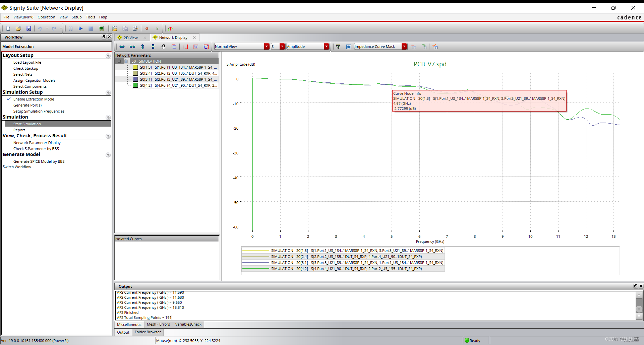Click the green T text toolbar icon

click(170, 29)
